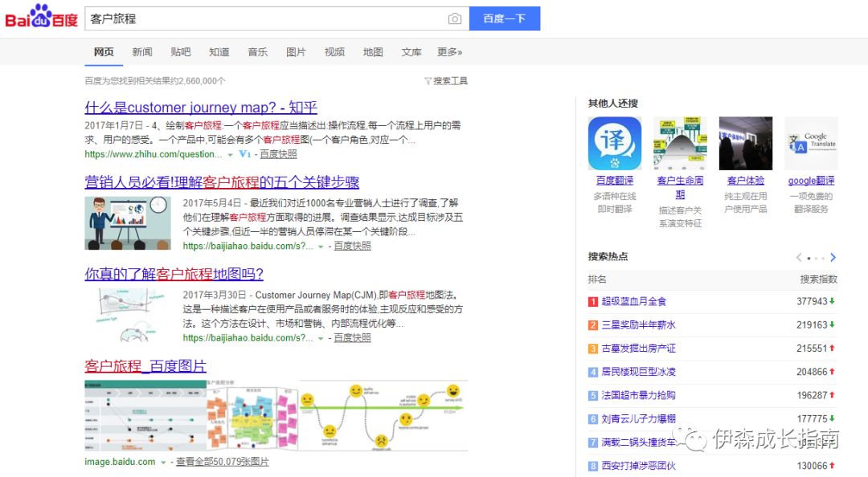Screen dimensions: 868x477
Task: Switch to the 图片 tab
Action: pyautogui.click(x=296, y=52)
